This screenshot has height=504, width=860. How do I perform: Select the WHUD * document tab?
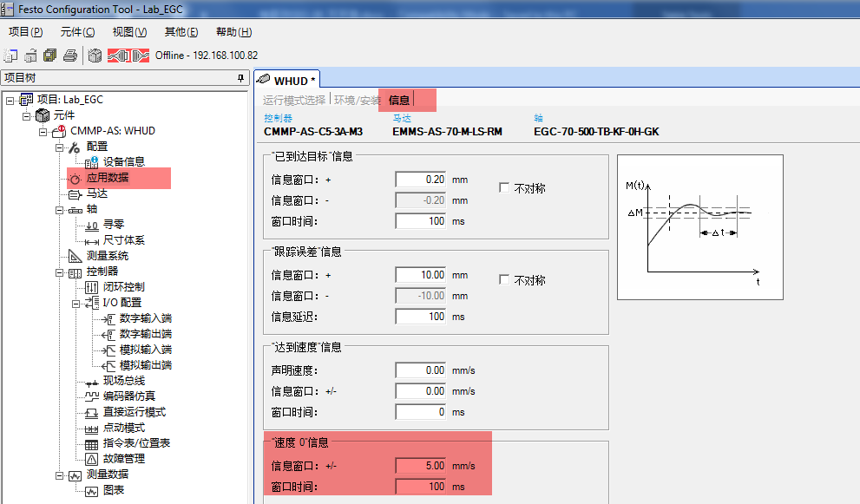tap(288, 80)
